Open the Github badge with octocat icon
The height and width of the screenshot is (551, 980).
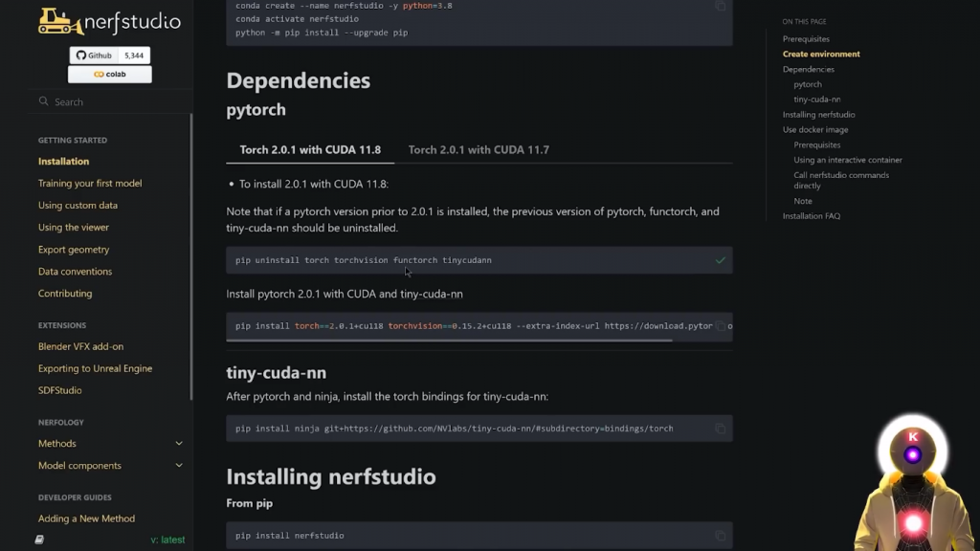(94, 55)
